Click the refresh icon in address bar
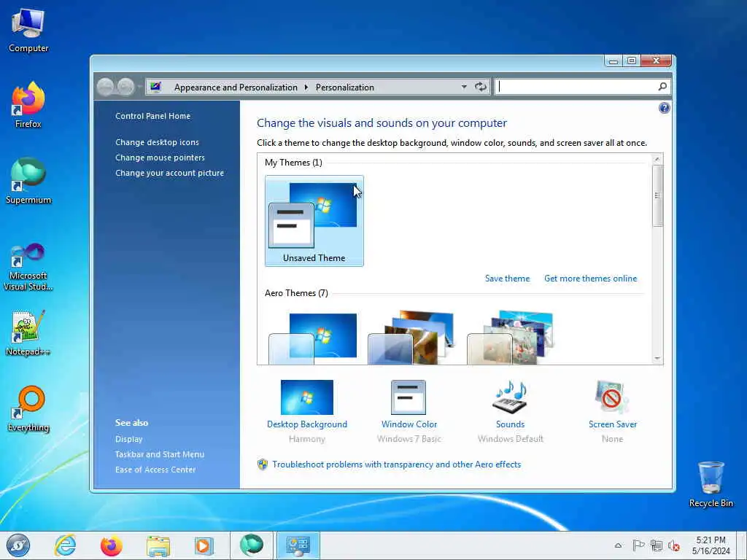The height and width of the screenshot is (560, 747). point(480,87)
